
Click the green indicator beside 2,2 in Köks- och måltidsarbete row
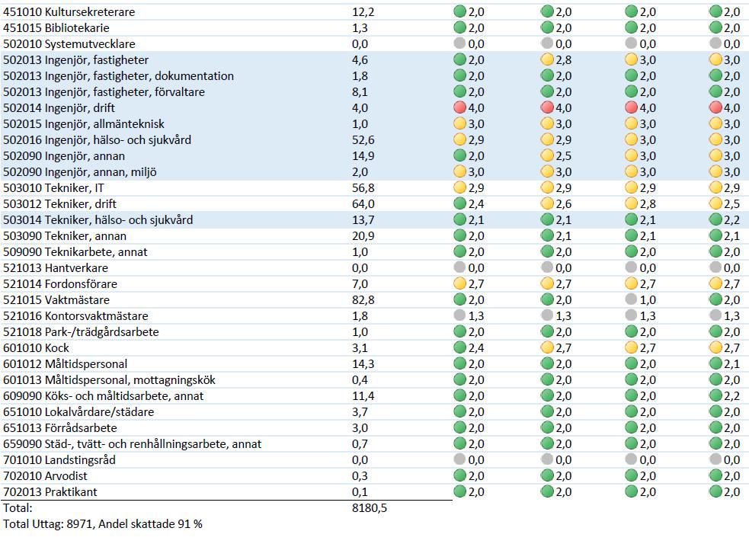(715, 395)
